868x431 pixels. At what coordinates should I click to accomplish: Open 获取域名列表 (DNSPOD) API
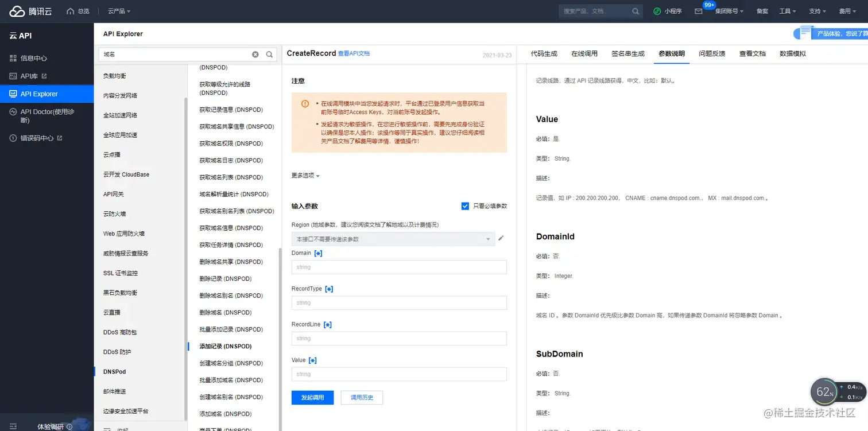231,177
